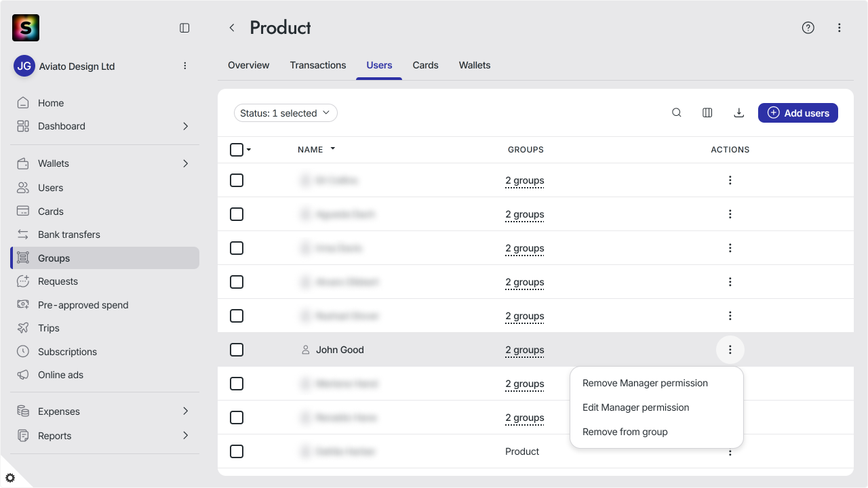
Task: Click the search magnifier icon
Action: click(x=677, y=113)
